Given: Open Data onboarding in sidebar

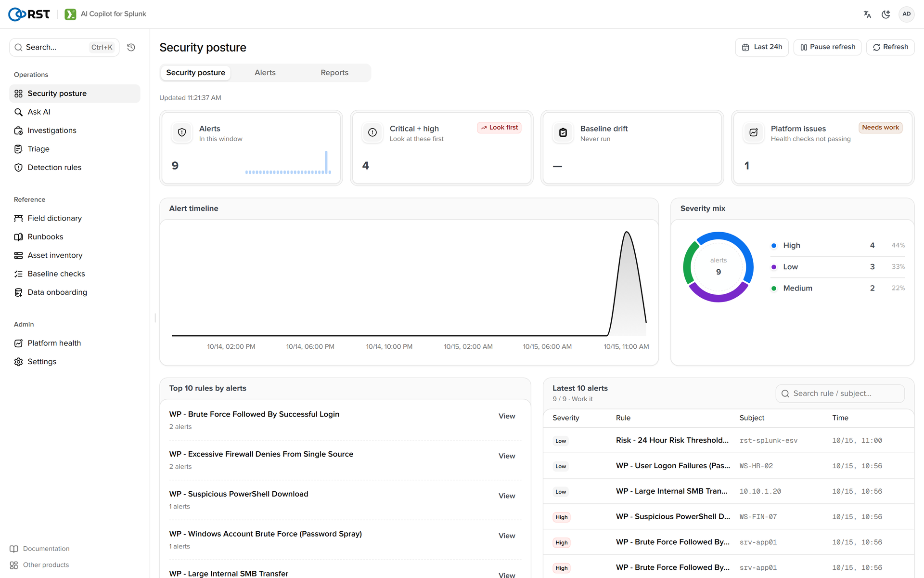Looking at the screenshot, I should click(75, 292).
